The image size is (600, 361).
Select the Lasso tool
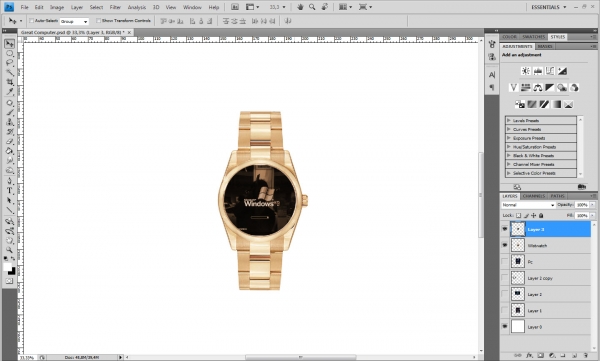click(x=10, y=63)
